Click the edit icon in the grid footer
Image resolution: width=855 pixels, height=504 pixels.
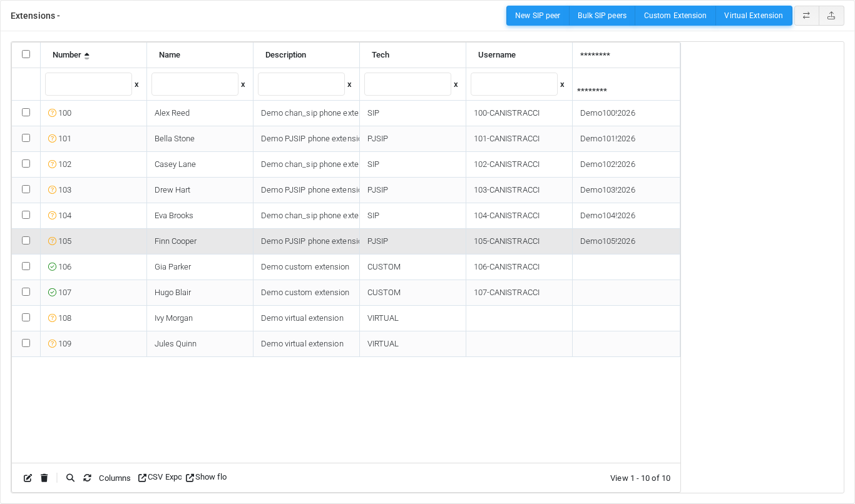coord(28,478)
